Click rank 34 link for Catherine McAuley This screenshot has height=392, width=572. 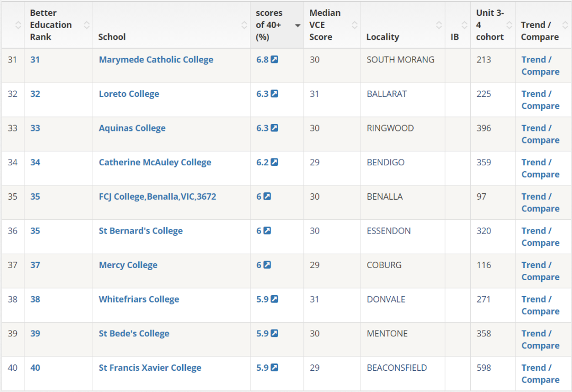click(35, 162)
